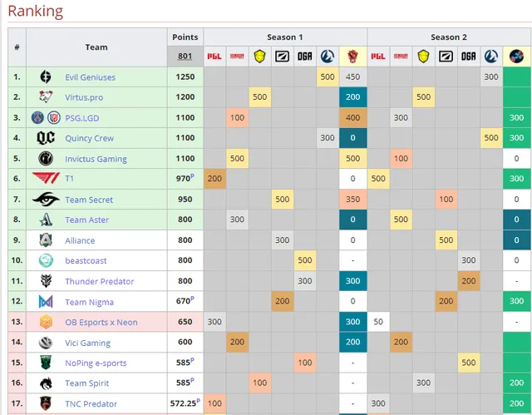This screenshot has height=415, width=532.
Task: Open the Evil Geniuses team link
Action: tap(91, 77)
